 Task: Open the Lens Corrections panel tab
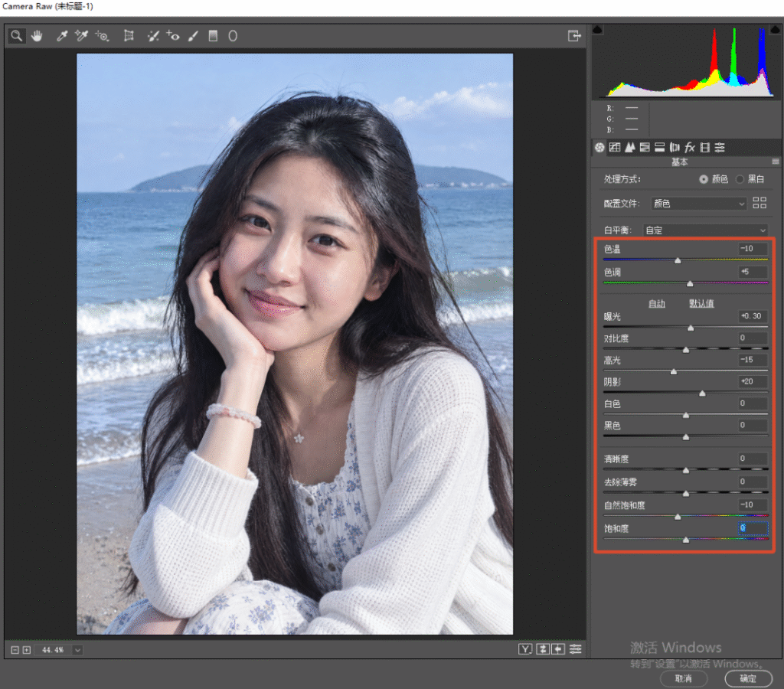point(675,147)
